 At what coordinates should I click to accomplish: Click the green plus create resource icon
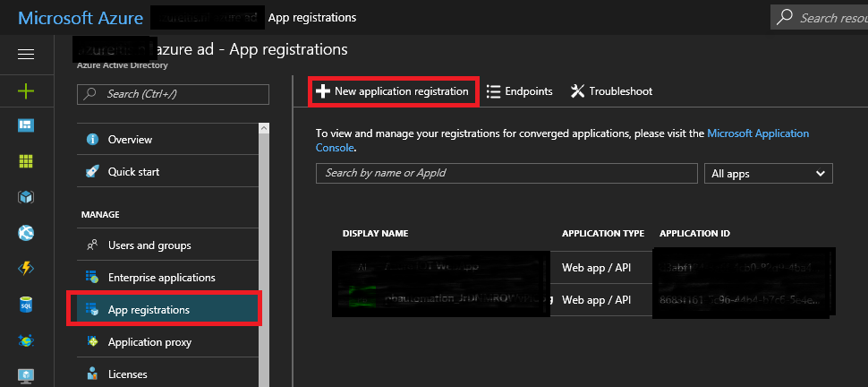(x=26, y=90)
